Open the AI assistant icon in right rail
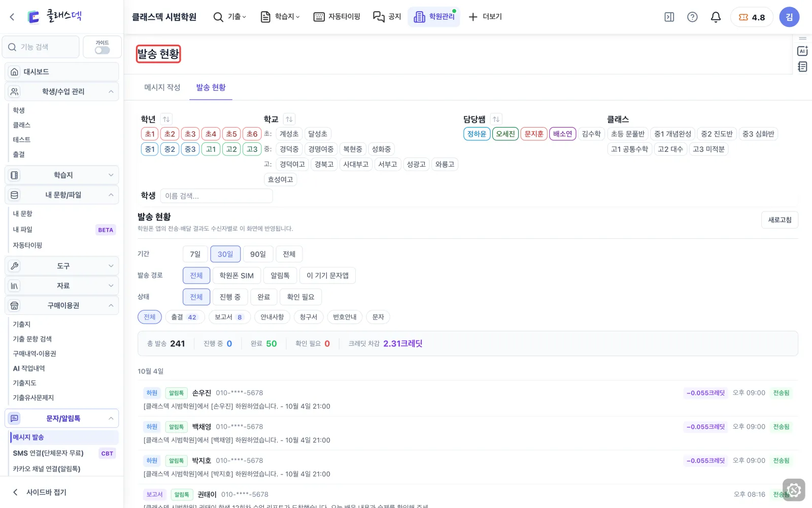This screenshot has width=812, height=508. pos(802,51)
